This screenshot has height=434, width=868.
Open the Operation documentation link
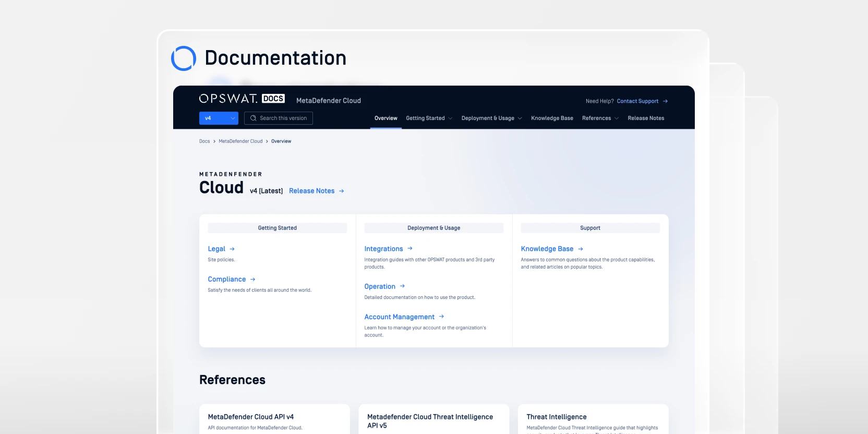(x=380, y=286)
